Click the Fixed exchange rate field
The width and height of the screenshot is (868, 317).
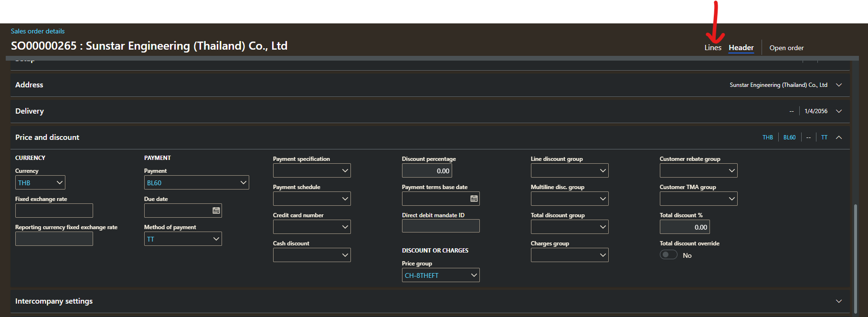coord(54,211)
